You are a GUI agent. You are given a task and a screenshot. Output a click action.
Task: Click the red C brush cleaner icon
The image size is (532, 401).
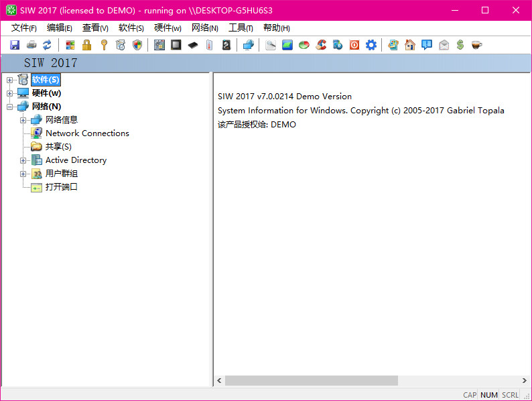(321, 45)
